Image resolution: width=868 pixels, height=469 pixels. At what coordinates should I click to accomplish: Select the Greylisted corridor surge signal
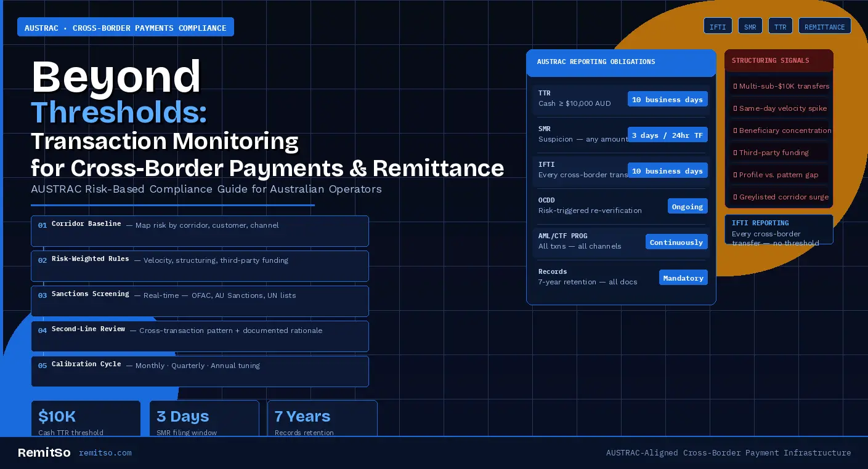point(779,197)
